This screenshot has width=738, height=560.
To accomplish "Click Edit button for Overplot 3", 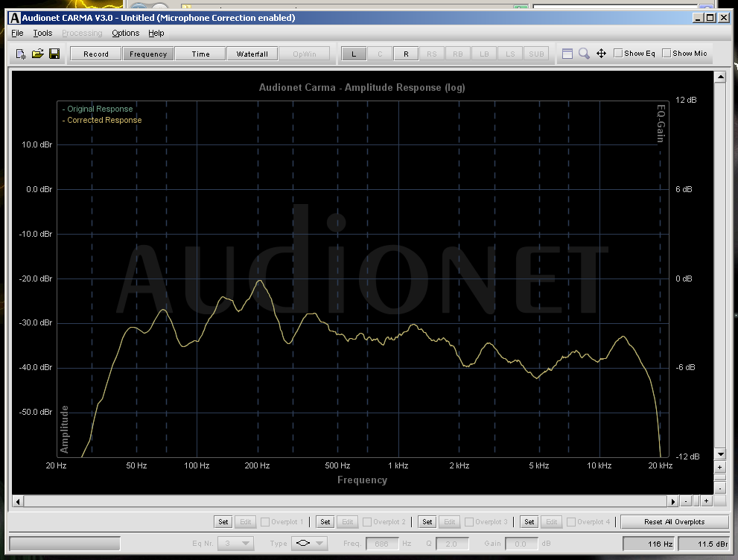I will click(450, 522).
